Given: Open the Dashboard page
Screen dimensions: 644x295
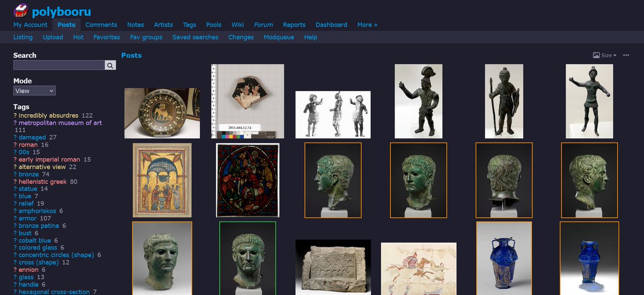Looking at the screenshot, I should 331,25.
